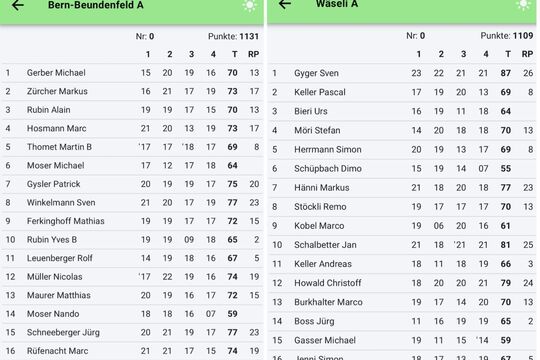Tap the back arrow beside Wäseli A
Viewport: 540px width, 360px height.
pyautogui.click(x=285, y=4)
